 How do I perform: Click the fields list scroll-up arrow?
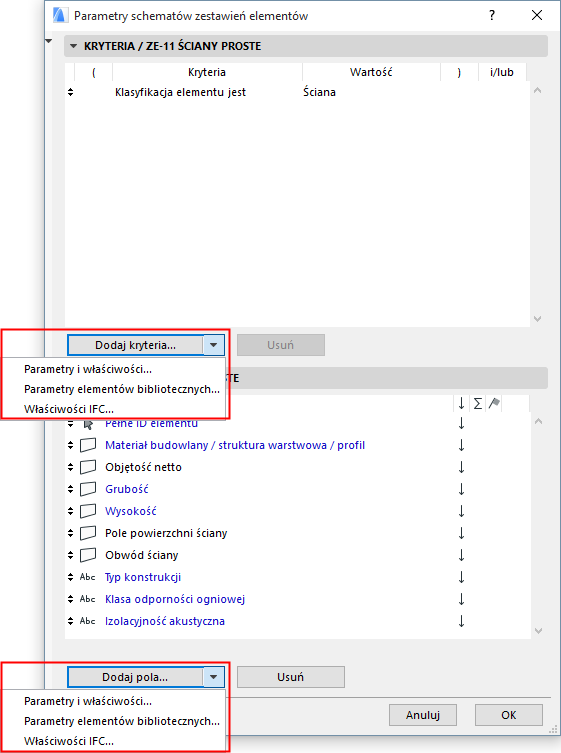[538, 422]
